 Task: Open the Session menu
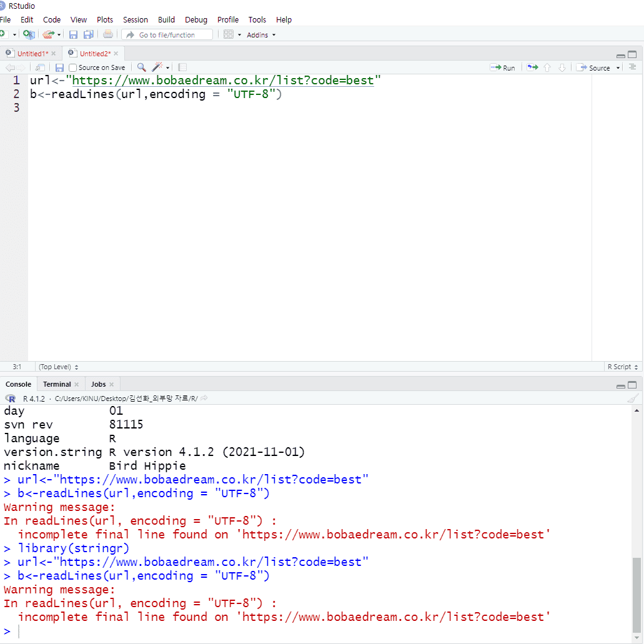(135, 20)
